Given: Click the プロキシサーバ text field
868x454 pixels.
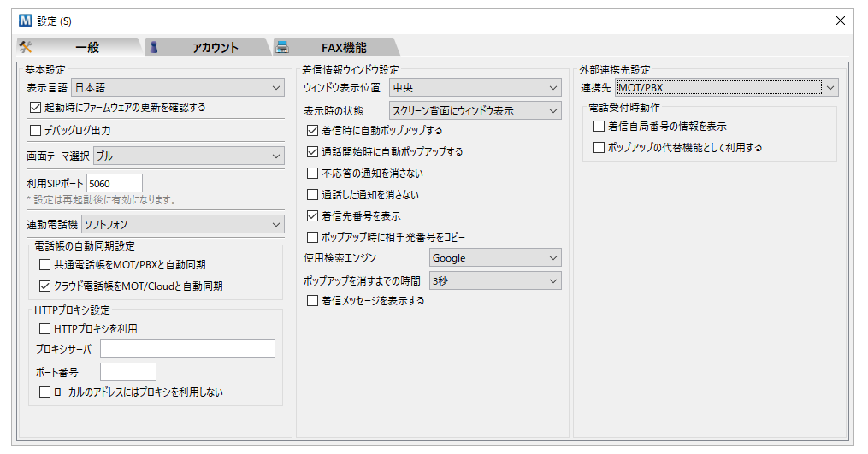Looking at the screenshot, I should point(187,349).
